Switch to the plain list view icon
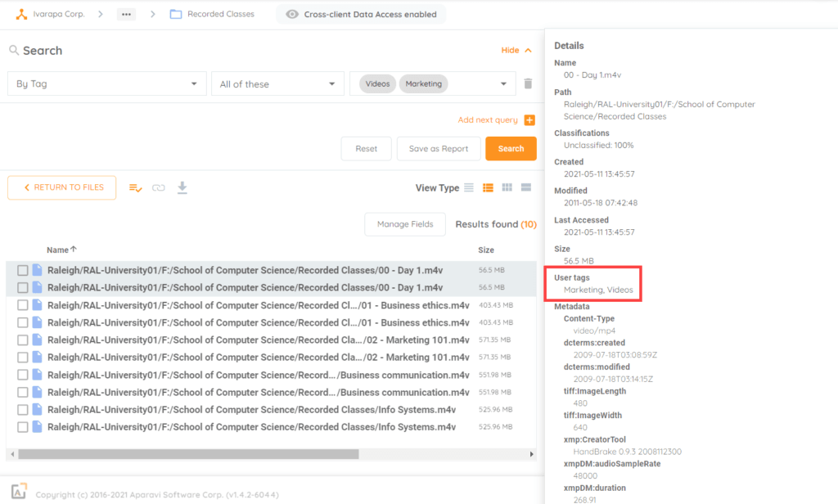838x504 pixels. (469, 187)
